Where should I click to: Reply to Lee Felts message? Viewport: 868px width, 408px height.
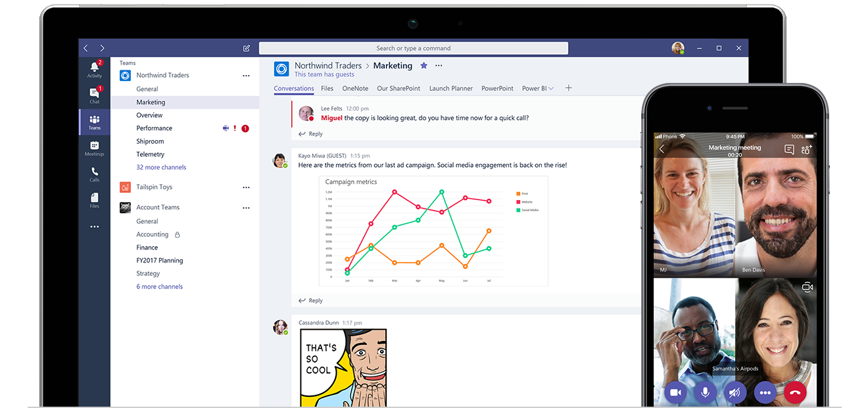coord(310,134)
